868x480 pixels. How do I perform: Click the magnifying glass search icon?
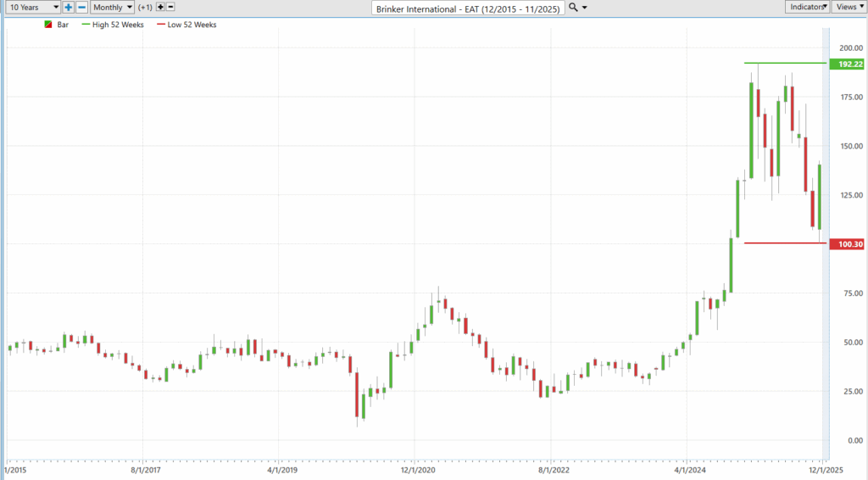click(x=573, y=7)
